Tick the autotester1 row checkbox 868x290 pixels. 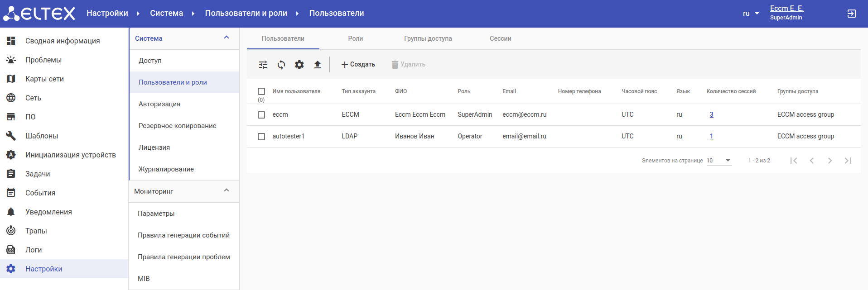[x=261, y=137]
